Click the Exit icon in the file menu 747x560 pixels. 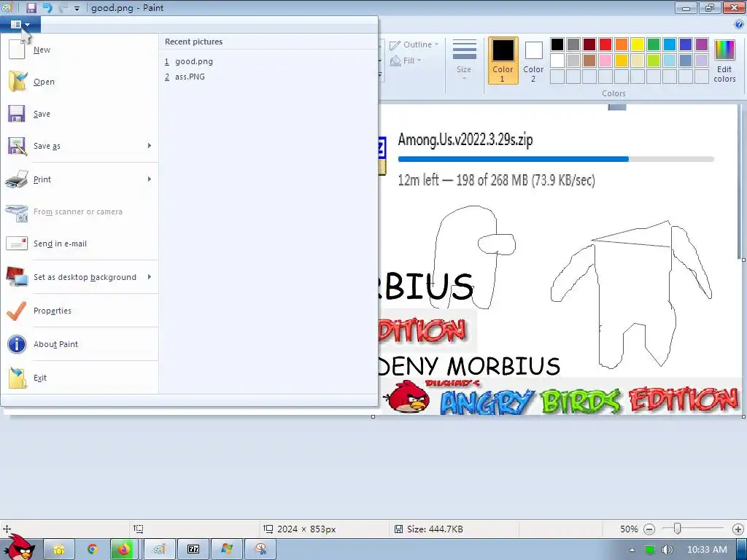(x=18, y=378)
